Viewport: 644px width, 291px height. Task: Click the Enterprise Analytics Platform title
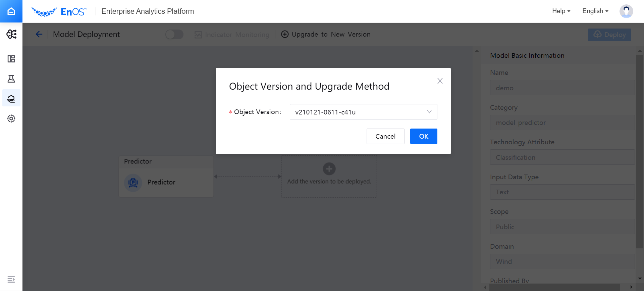coord(148,11)
